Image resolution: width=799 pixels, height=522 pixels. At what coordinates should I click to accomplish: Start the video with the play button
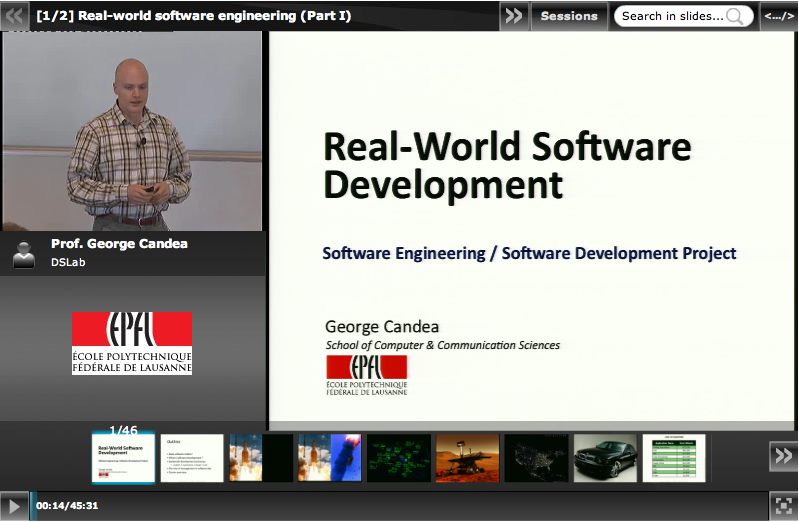point(14,506)
